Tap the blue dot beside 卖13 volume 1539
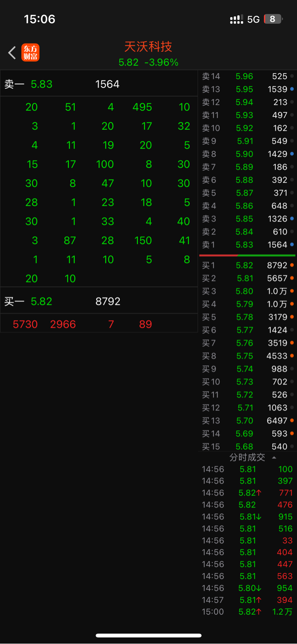The width and height of the screenshot is (297, 644). [x=292, y=89]
